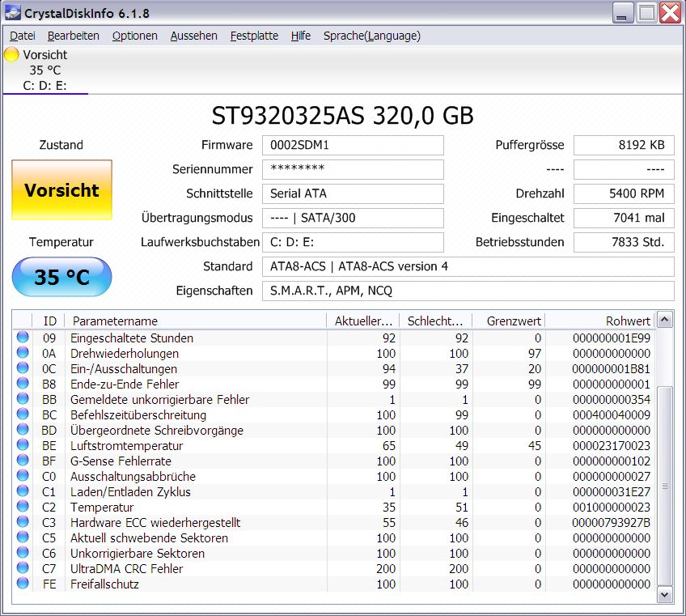Close the CrystalDiskInfo window
Screen dimensions: 686x616
click(670, 13)
